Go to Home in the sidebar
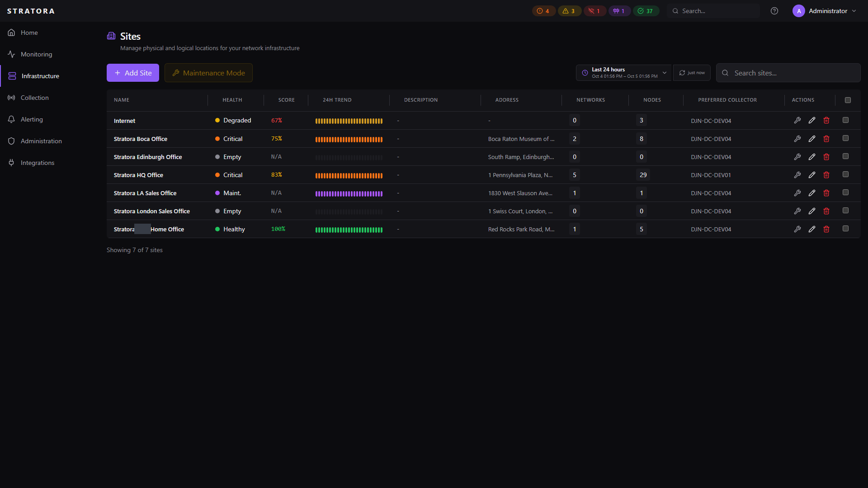Viewport: 868px width, 488px height. (x=29, y=33)
